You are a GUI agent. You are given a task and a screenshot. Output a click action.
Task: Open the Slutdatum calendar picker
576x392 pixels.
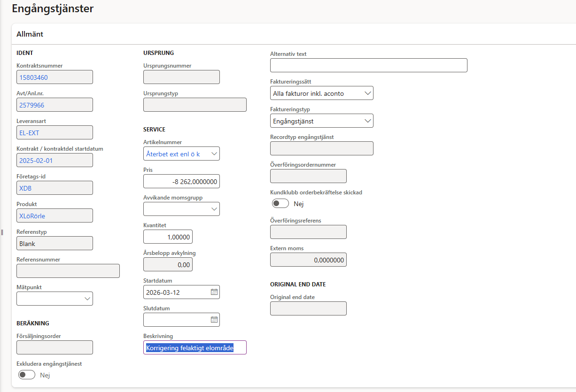point(214,320)
